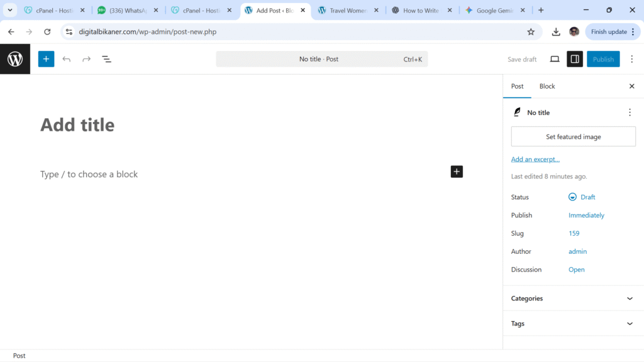Click the black add block button in editor
The image size is (644, 362).
457,172
